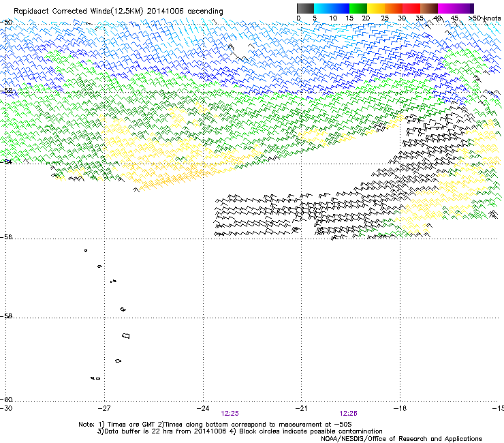Click the green 15-20 knots legend swatch
This screenshot has width=504, height=443.
[358, 8]
